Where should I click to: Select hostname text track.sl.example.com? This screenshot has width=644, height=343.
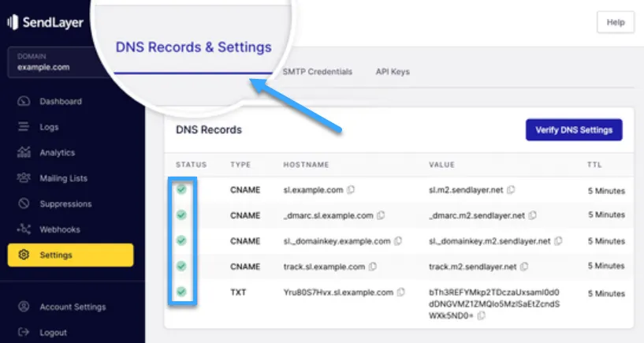point(324,267)
